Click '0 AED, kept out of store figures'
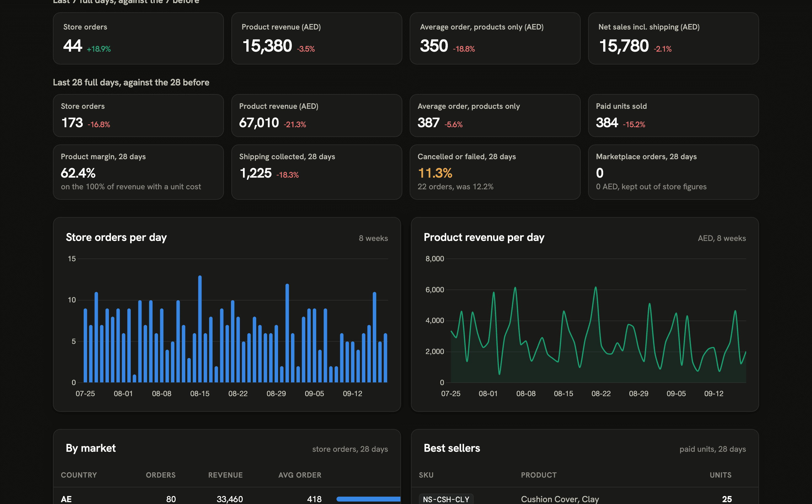Screen dimensions: 812x504 point(651,187)
